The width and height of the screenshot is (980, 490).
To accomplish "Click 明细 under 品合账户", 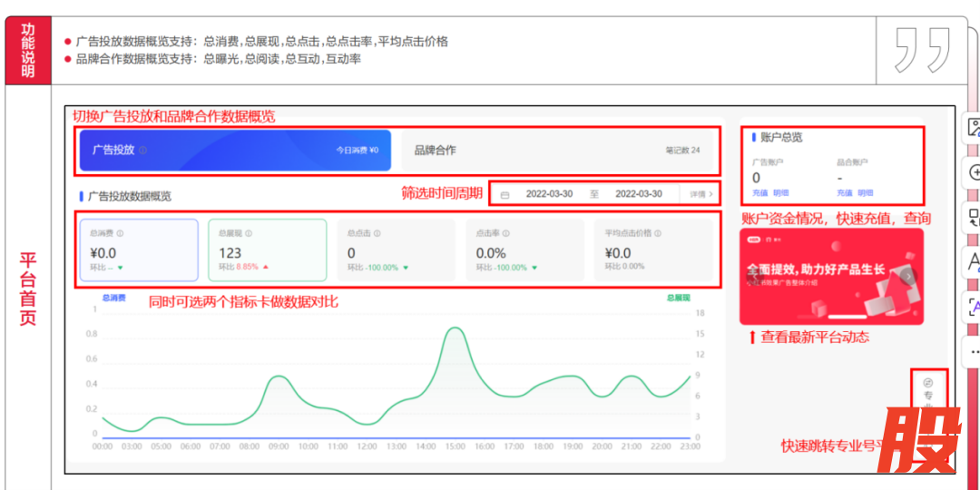I will pos(866,193).
